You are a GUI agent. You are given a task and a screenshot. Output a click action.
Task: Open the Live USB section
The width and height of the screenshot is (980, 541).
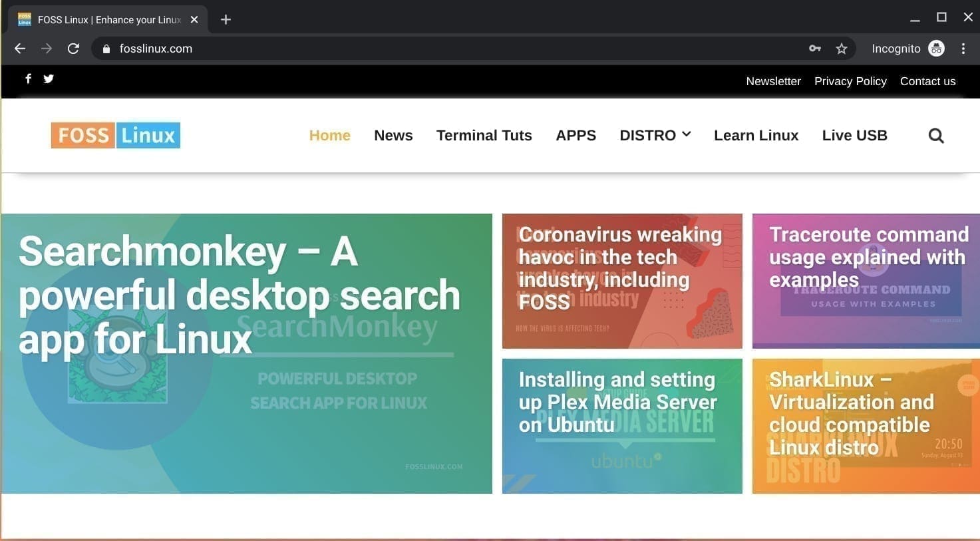tap(855, 135)
